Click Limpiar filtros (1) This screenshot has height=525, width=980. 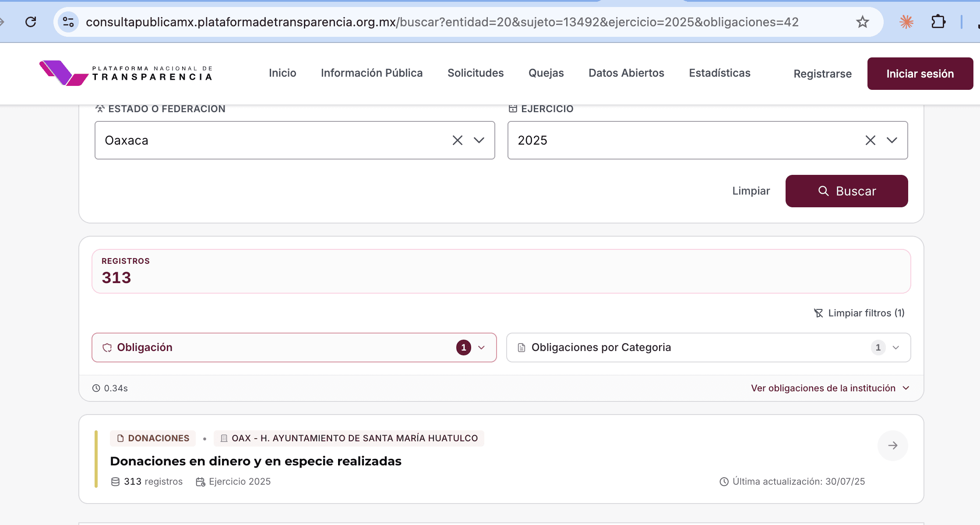[859, 313]
